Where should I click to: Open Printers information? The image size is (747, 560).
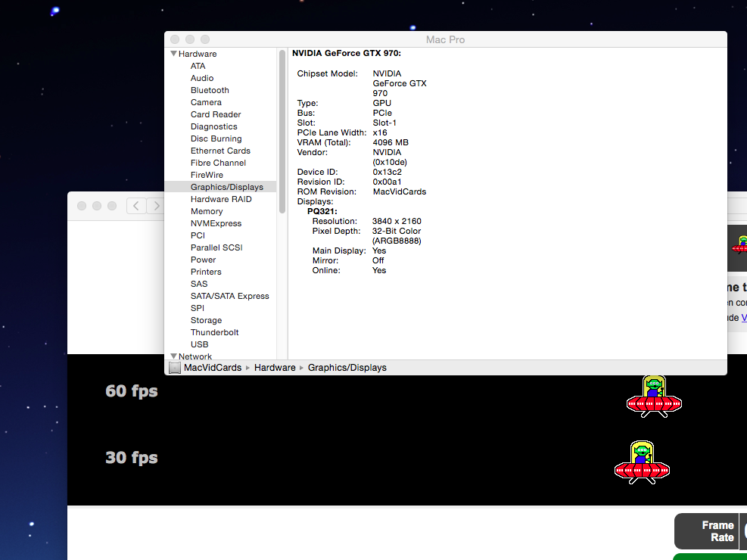click(206, 272)
